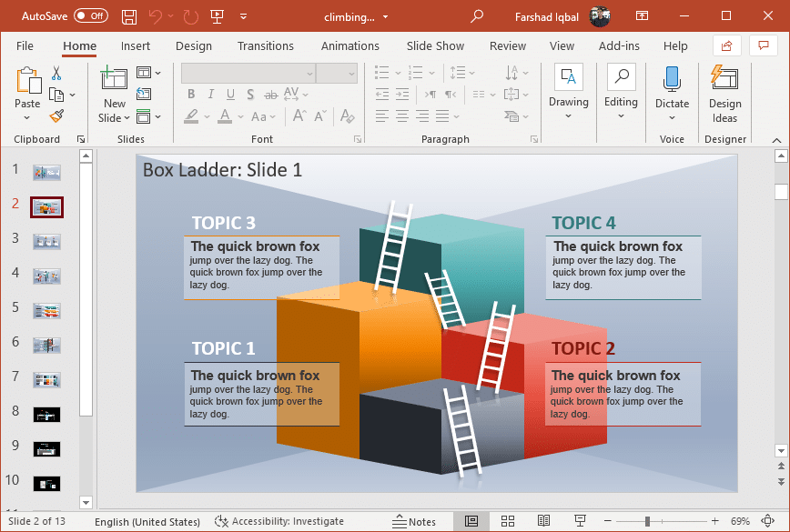The image size is (790, 532).
Task: Open the New Slide dropdown arrow
Action: pyautogui.click(x=115, y=118)
